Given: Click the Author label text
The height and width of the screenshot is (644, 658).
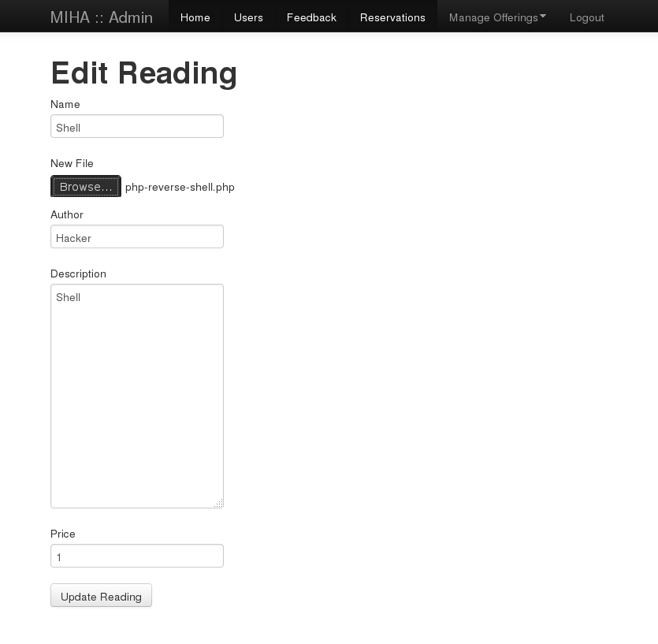Looking at the screenshot, I should pyautogui.click(x=67, y=214).
